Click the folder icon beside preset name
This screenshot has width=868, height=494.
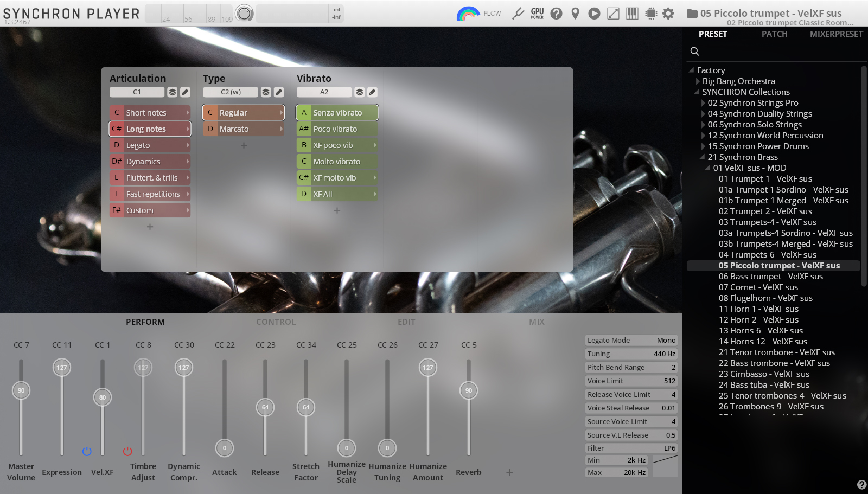[x=692, y=14]
